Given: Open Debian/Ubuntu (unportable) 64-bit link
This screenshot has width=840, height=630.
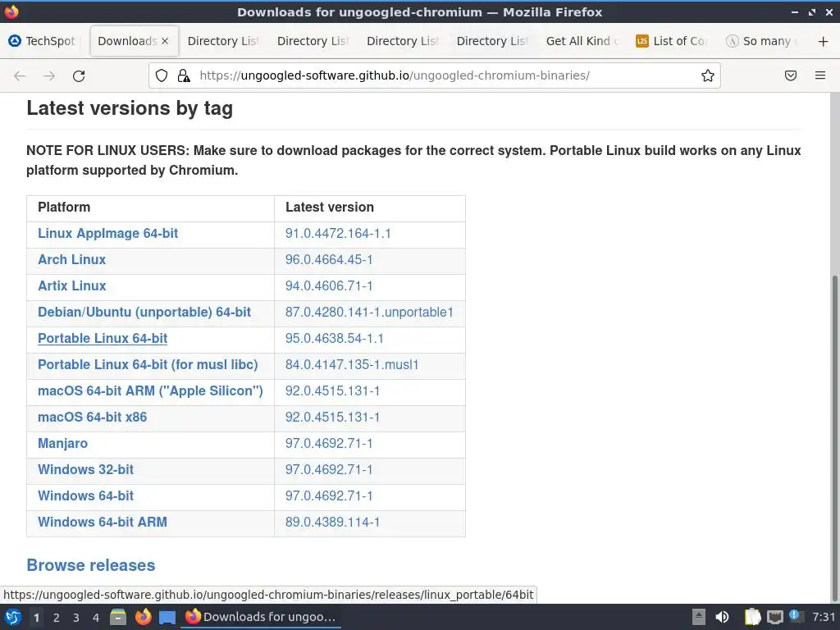Looking at the screenshot, I should tap(144, 313).
